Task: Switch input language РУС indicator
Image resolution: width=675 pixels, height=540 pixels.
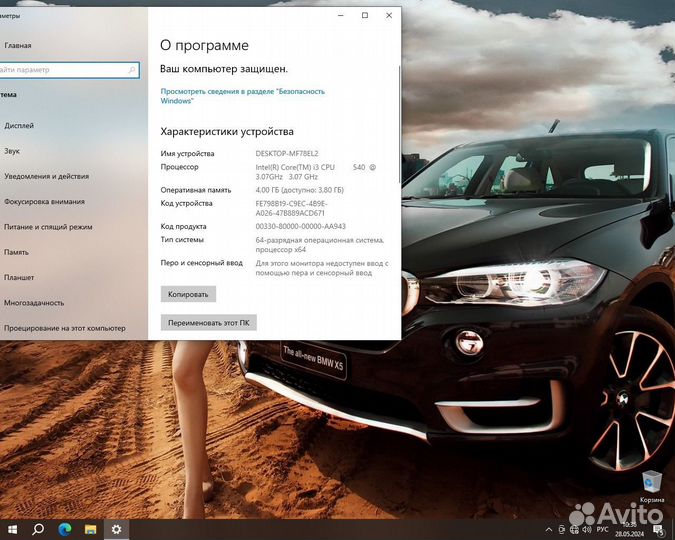Action: (602, 529)
